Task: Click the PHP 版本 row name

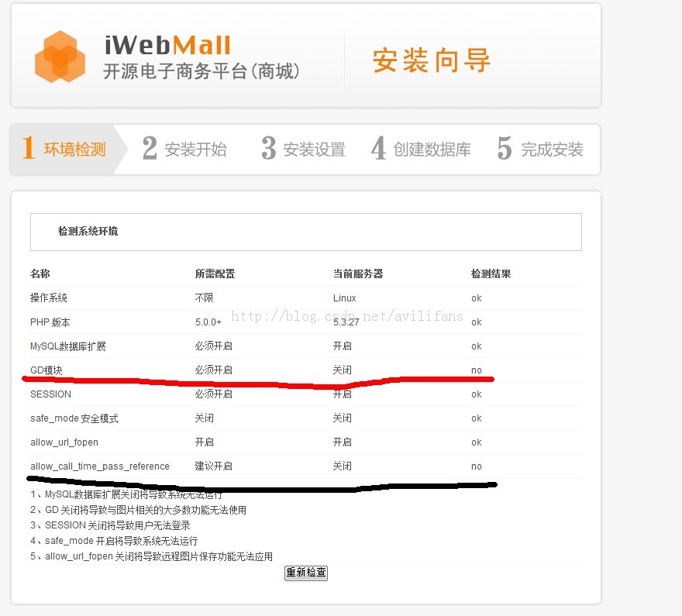Action: [x=50, y=322]
